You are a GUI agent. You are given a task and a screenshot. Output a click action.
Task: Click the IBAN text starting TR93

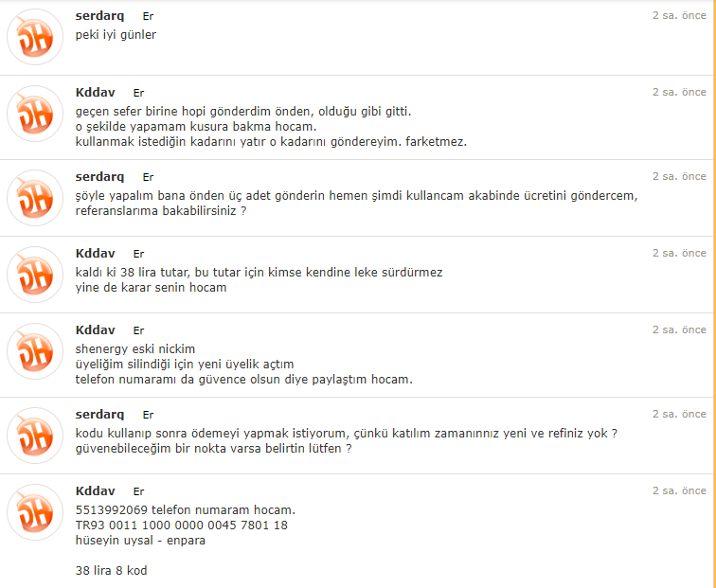[182, 525]
